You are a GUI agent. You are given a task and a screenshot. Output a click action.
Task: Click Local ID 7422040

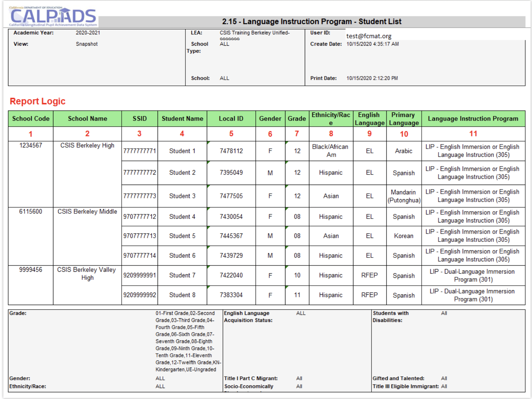[231, 275]
